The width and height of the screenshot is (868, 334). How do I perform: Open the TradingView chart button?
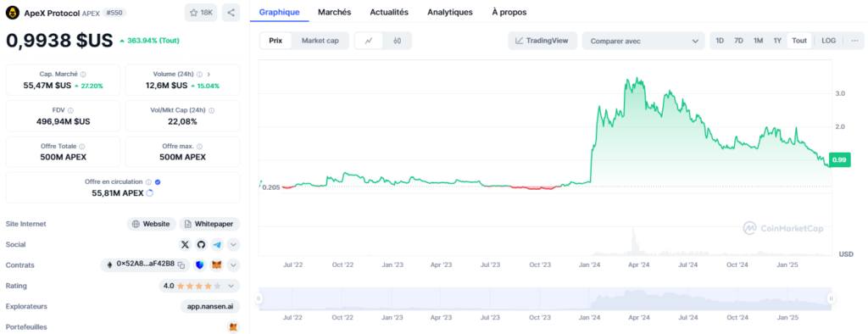pyautogui.click(x=542, y=41)
